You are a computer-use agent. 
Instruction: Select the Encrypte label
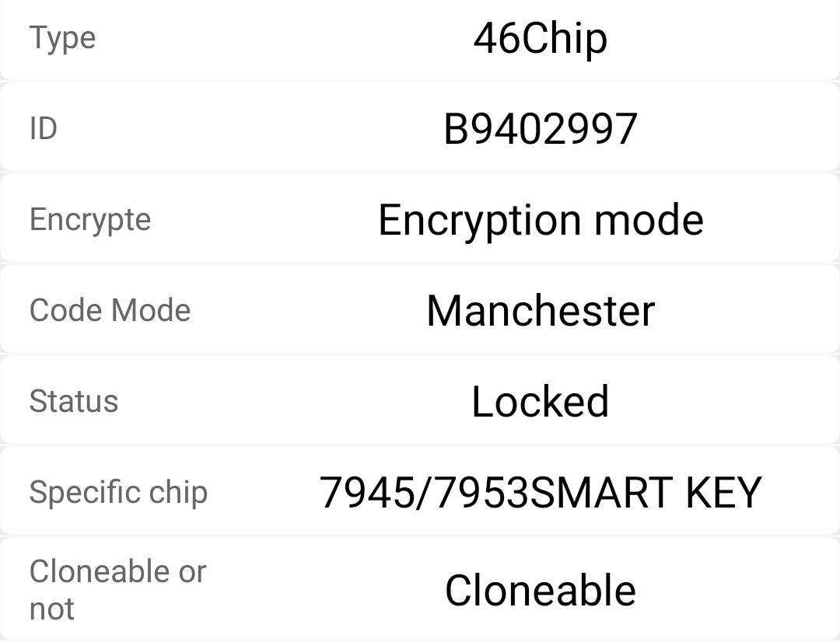90,220
